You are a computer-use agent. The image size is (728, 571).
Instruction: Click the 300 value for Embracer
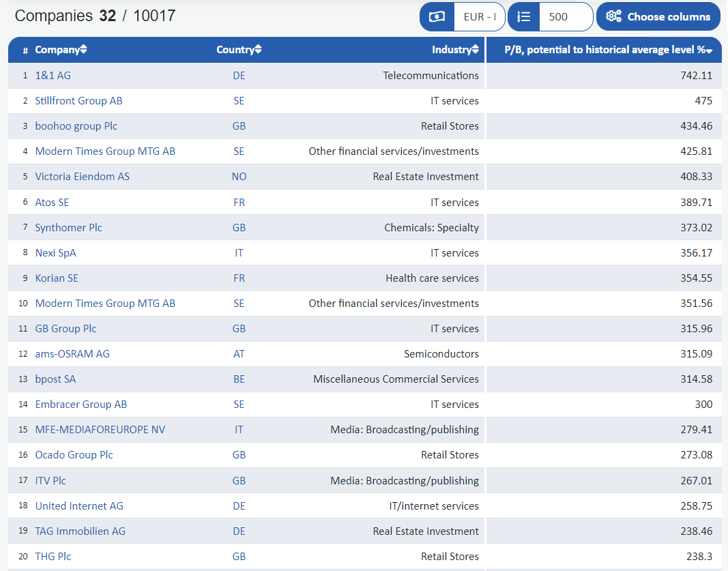click(703, 405)
